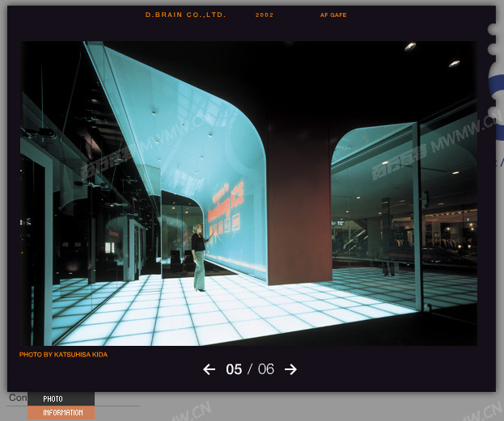The width and height of the screenshot is (504, 421).
Task: Go to the next photo arrow
Action: (290, 369)
